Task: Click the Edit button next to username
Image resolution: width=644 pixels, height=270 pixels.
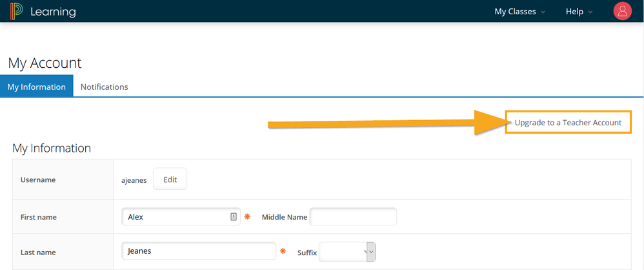Action: pyautogui.click(x=170, y=180)
